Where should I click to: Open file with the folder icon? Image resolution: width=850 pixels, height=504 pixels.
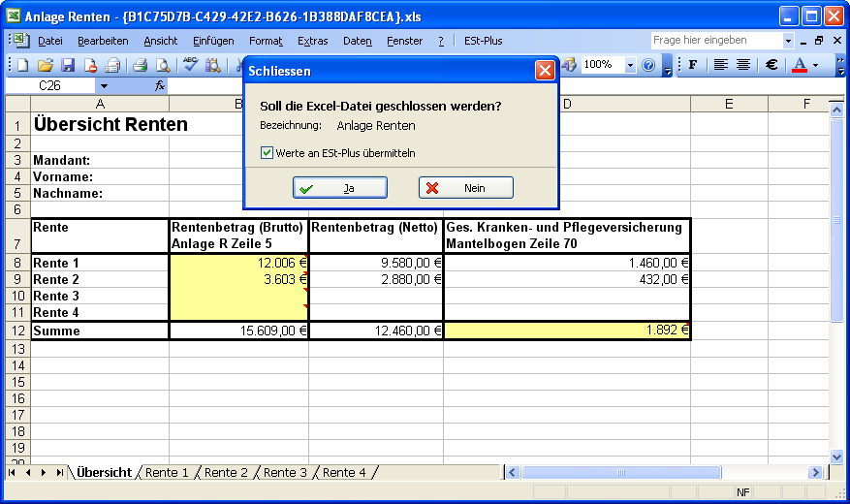[45, 65]
